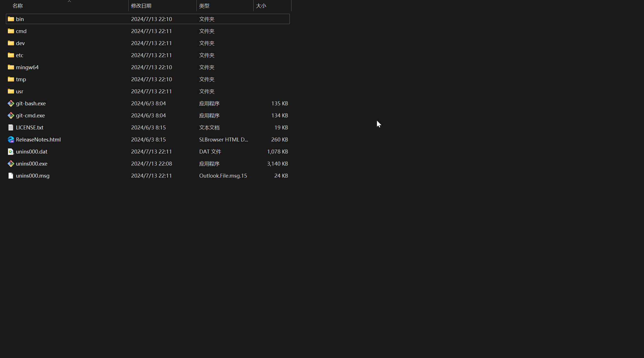
Task: Select the LICENSE.txt document icon
Action: (x=11, y=127)
